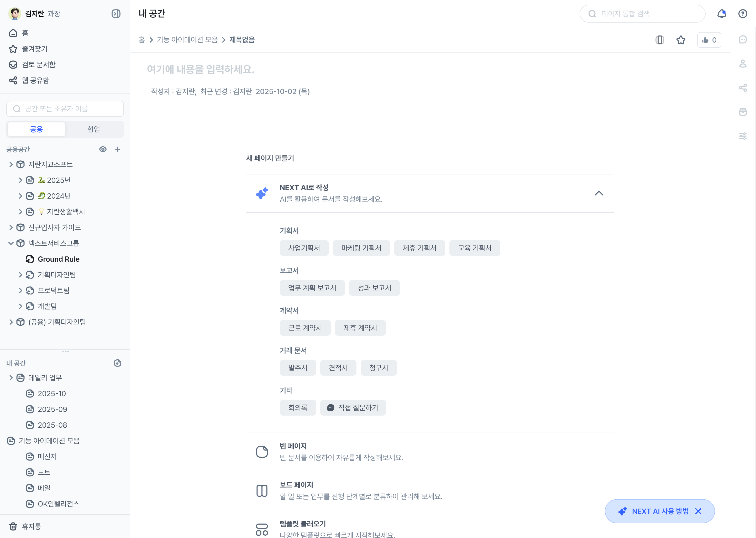
Task: Add a new page in 내 공간
Action: [118, 363]
